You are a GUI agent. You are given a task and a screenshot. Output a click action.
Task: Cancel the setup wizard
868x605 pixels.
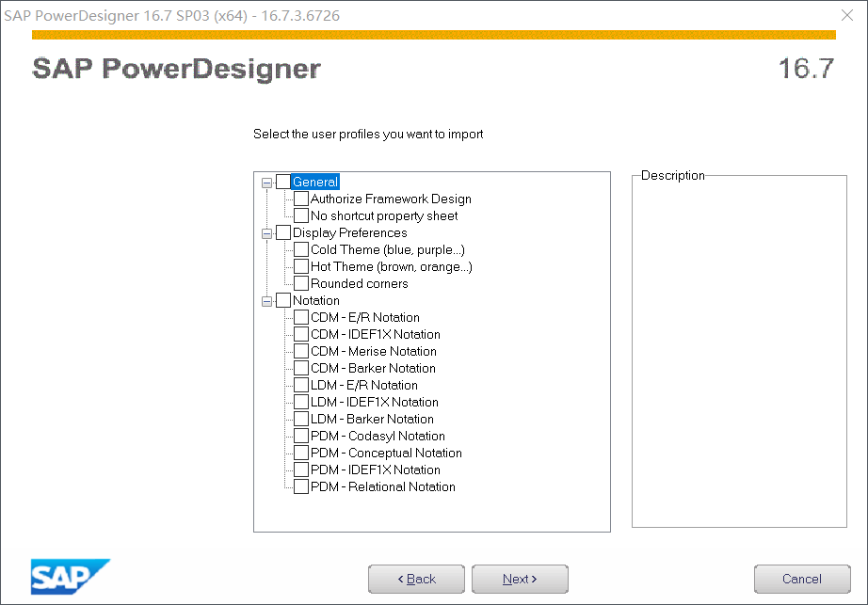[x=802, y=579]
